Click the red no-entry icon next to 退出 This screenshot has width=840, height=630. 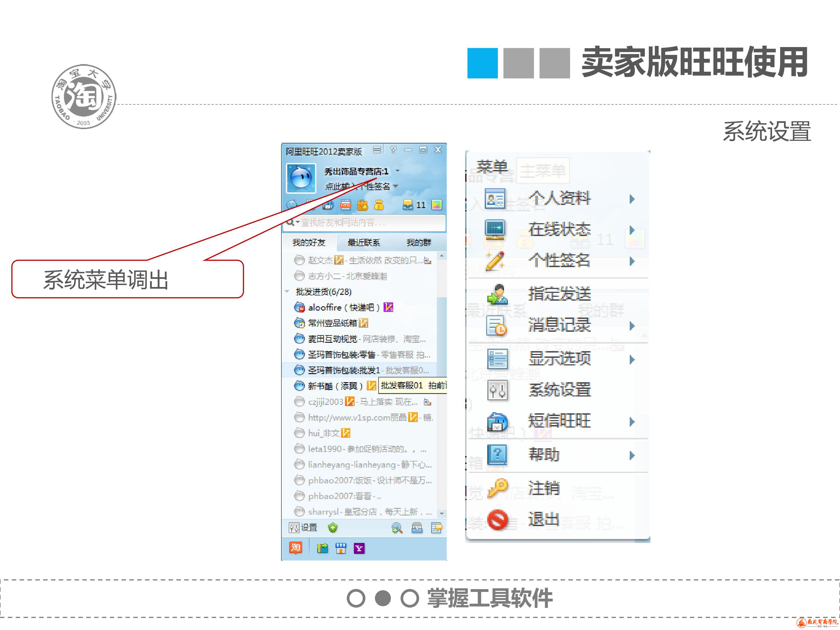pos(498,519)
